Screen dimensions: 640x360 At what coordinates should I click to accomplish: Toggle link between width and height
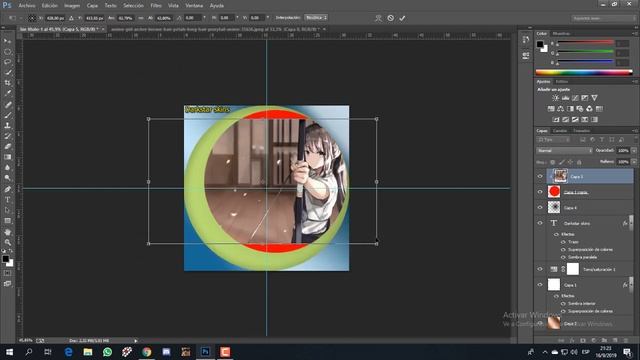coord(141,18)
